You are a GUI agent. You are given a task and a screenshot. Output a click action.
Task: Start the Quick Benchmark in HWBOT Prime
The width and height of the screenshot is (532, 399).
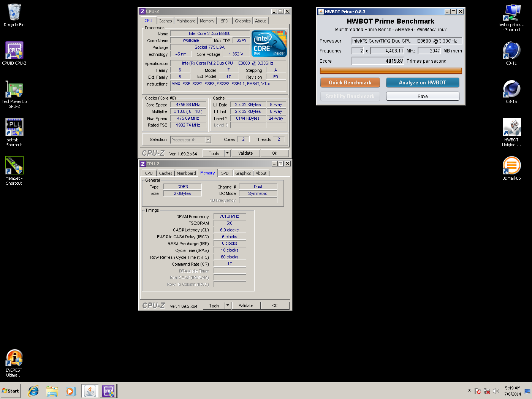coord(350,82)
